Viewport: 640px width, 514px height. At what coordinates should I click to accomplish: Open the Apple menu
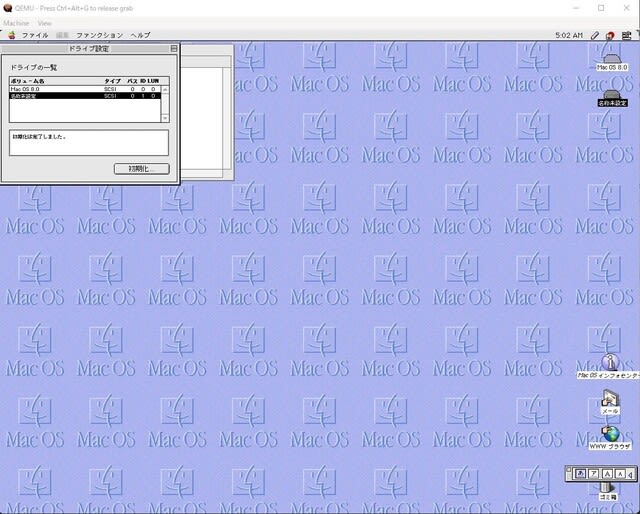tap(11, 35)
